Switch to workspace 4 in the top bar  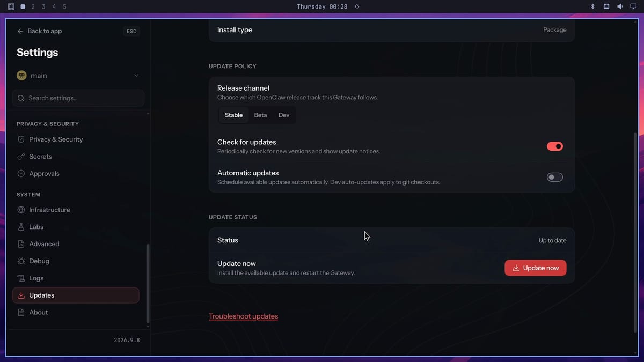(x=54, y=6)
